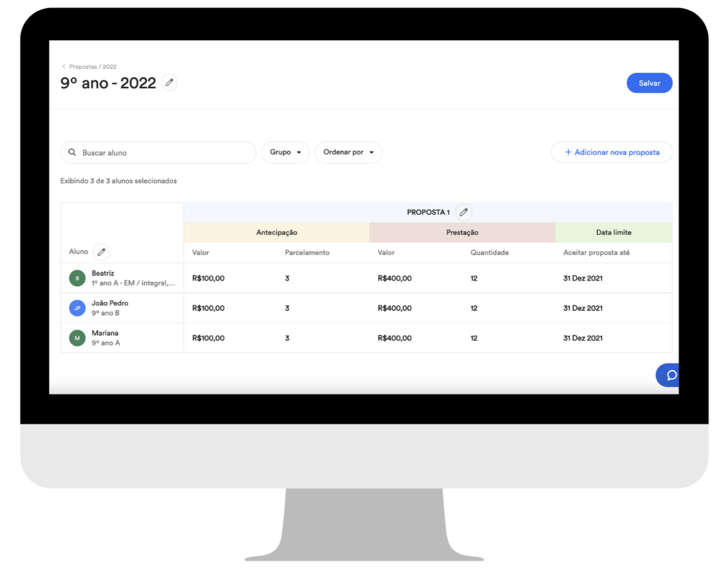Screen dimensions: 728x576
Task: Edit the 9º ano - 2022 title pencil icon
Action: click(169, 83)
